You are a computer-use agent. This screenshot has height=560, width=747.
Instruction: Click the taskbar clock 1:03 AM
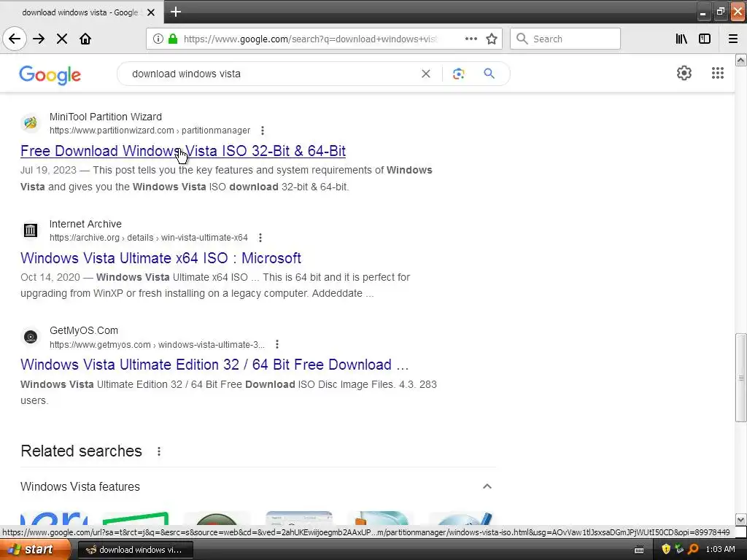tap(720, 550)
